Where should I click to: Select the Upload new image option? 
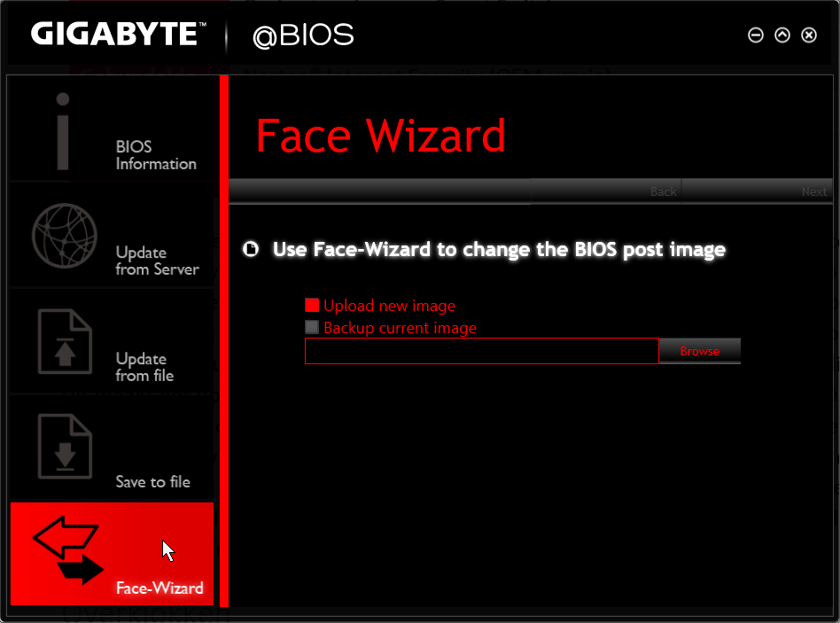(x=312, y=306)
